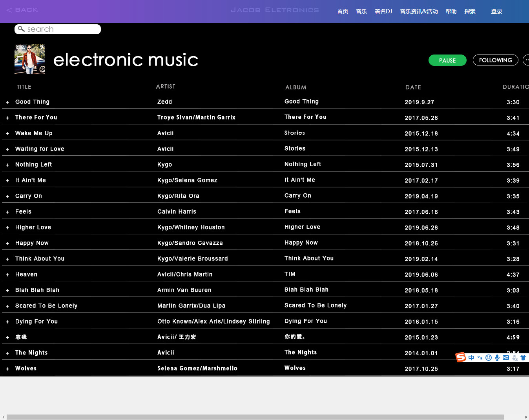Click artist Kygo/Whitney Houston

191,227
